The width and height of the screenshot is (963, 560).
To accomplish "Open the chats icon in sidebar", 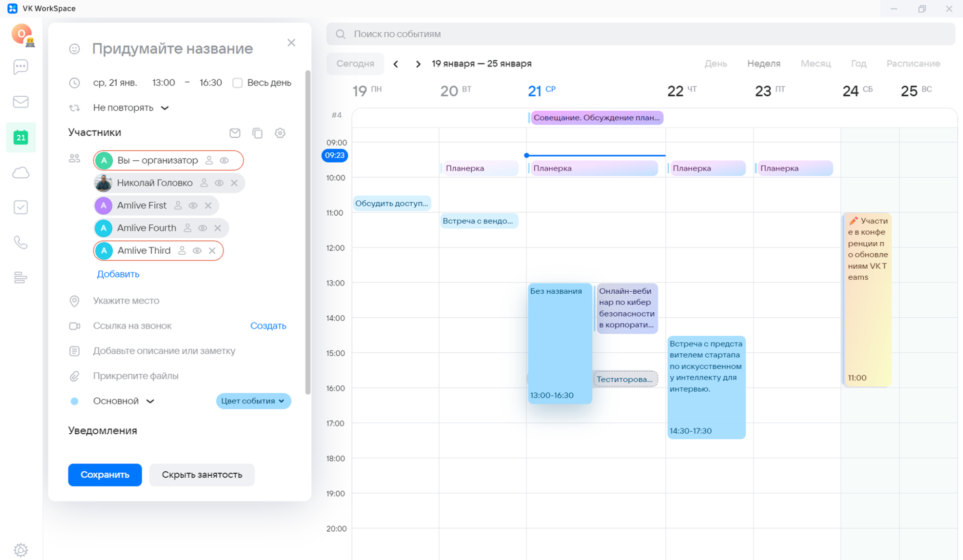I will point(21,66).
